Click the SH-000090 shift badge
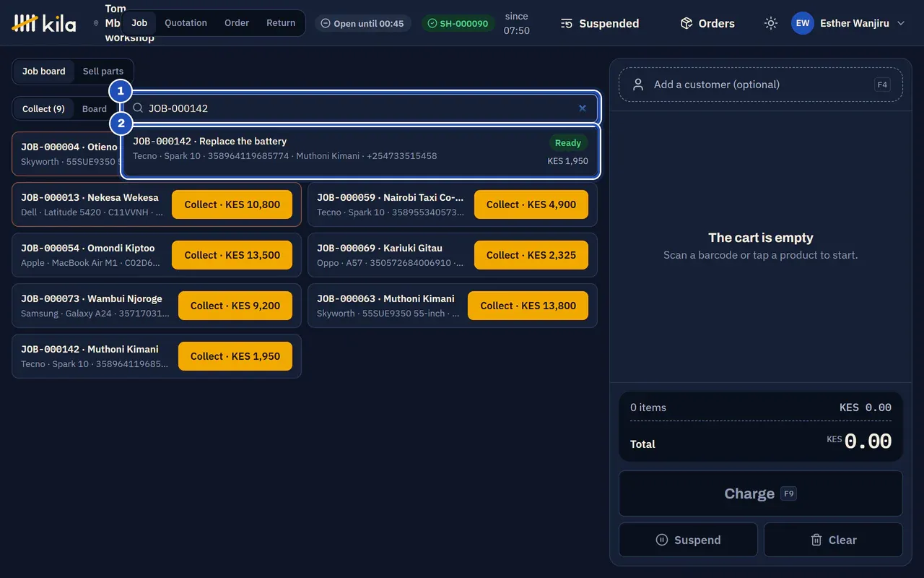The height and width of the screenshot is (578, 924). click(458, 23)
